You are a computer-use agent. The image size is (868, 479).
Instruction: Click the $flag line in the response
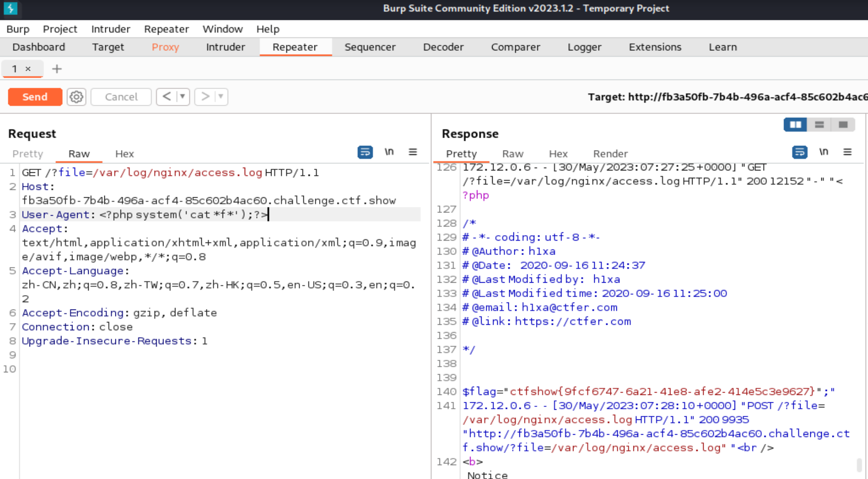(x=649, y=391)
